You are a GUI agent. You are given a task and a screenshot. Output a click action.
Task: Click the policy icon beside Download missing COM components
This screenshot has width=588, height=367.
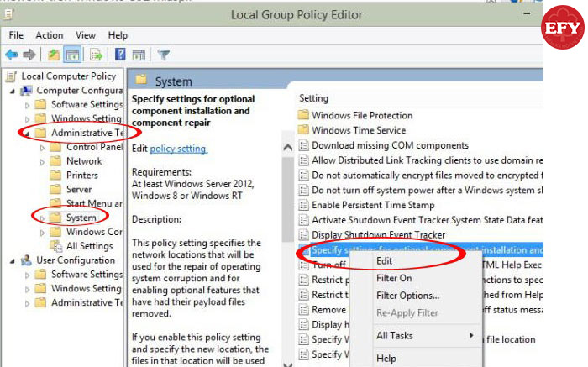[x=304, y=145]
